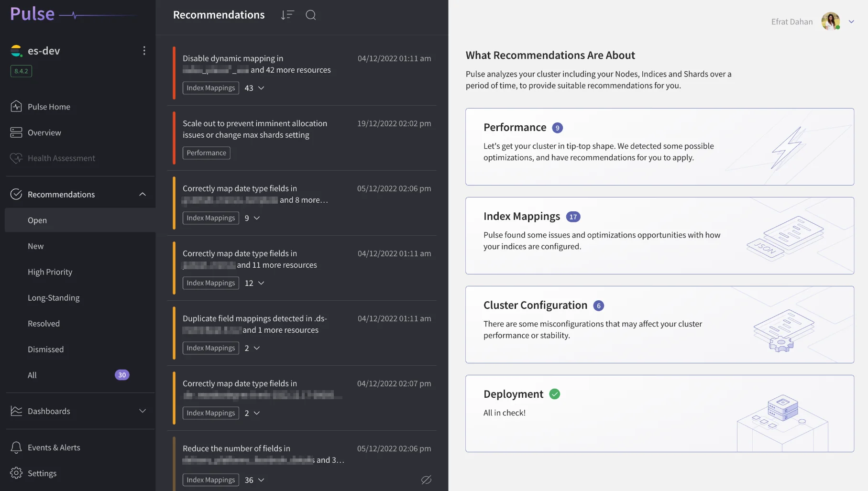868x491 pixels.
Task: Select the Overview icon in the sidebar
Action: (x=16, y=132)
